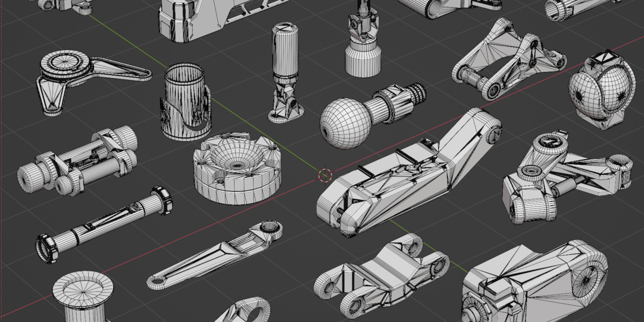The image size is (644, 322).
Task: Select the hollow open-top cylinder cup mesh
Action: 185,102
